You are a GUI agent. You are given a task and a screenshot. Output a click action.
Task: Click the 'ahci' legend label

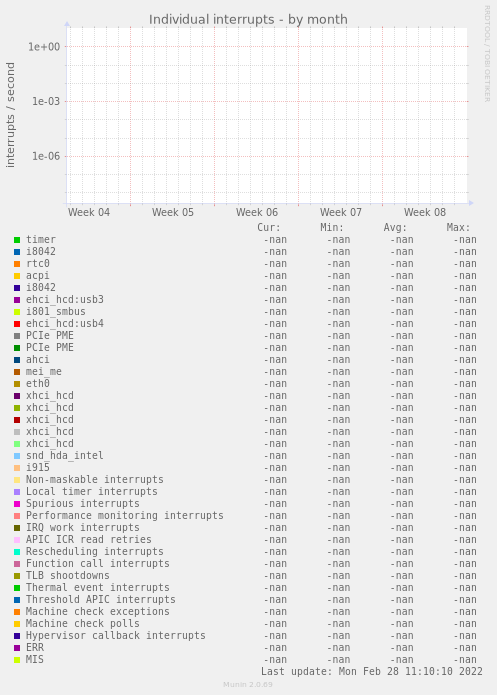point(38,359)
